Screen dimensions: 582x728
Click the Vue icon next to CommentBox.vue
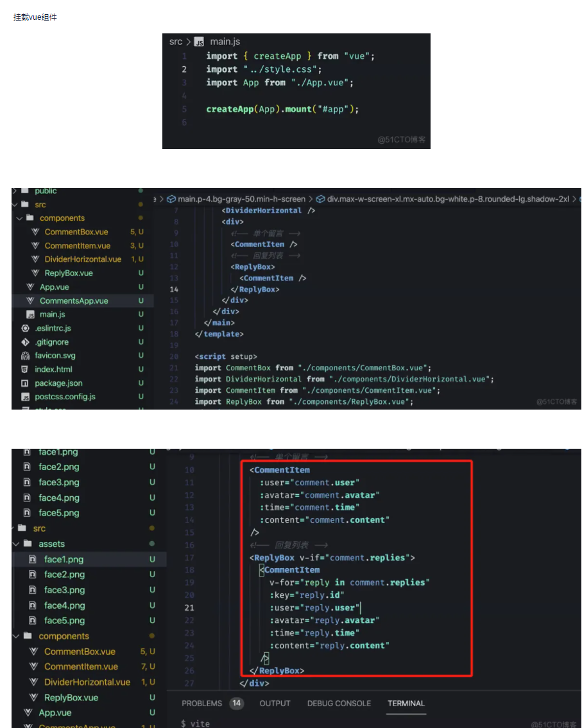[x=35, y=232]
